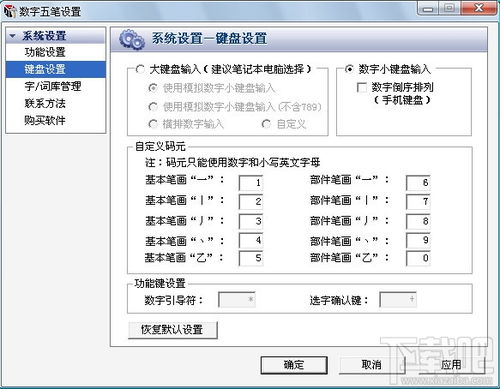Go to 联系方法 sidebar item
The width and height of the screenshot is (500, 389).
click(45, 103)
